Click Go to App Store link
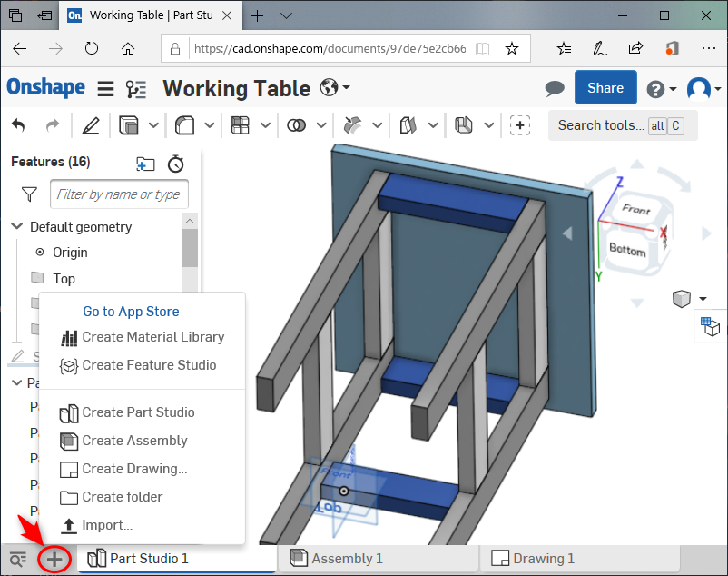The height and width of the screenshot is (576, 728). 131,312
